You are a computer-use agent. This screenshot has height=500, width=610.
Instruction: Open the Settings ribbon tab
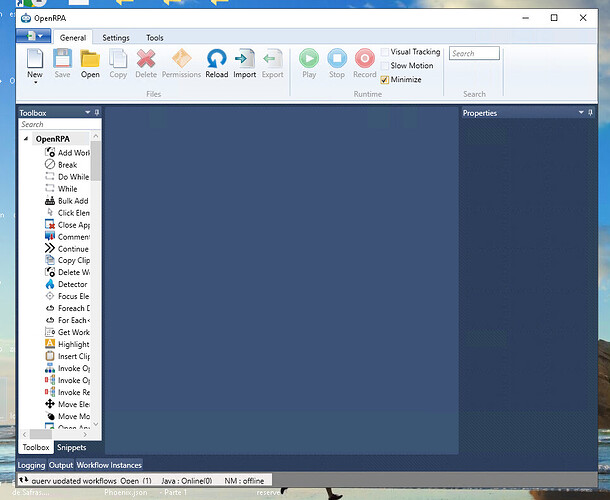coord(116,38)
